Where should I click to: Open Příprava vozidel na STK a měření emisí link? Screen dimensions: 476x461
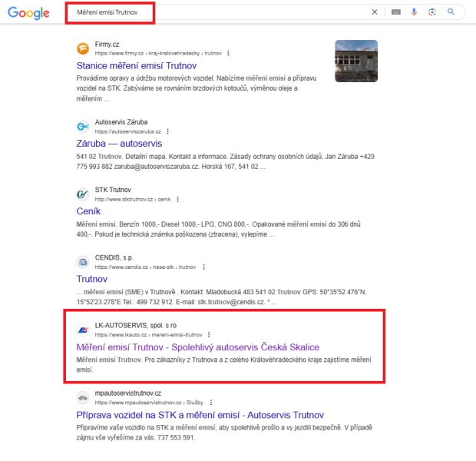pyautogui.click(x=200, y=415)
